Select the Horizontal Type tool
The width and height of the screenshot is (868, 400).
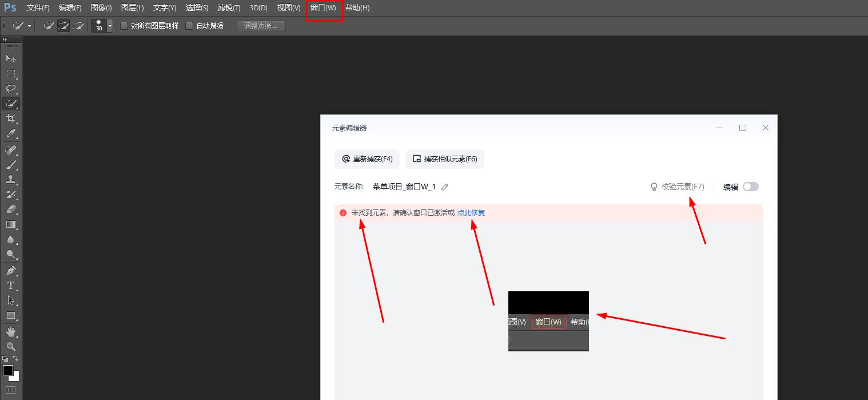point(10,285)
